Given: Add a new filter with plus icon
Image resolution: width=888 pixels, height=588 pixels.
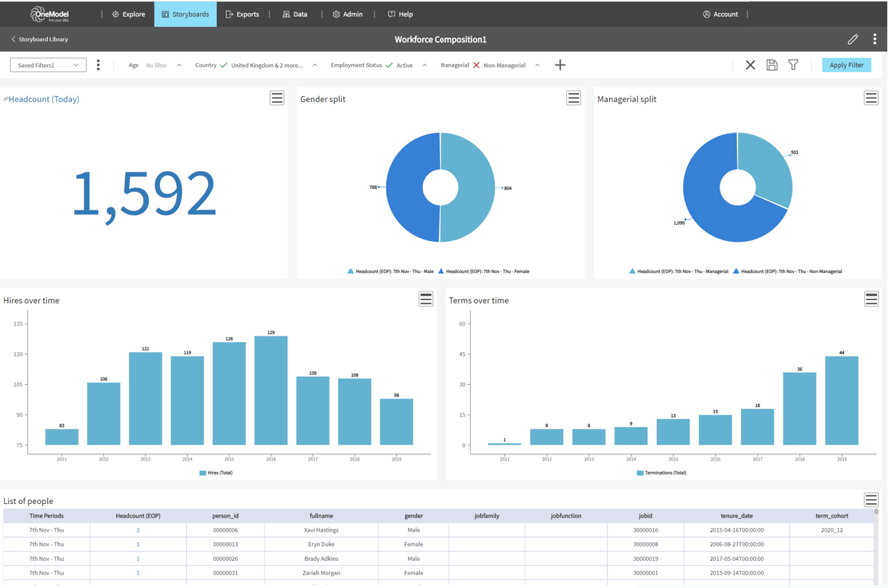Looking at the screenshot, I should coord(560,66).
